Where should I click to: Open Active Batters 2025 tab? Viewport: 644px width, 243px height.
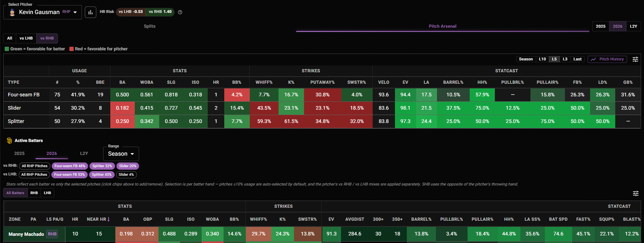(x=19, y=153)
